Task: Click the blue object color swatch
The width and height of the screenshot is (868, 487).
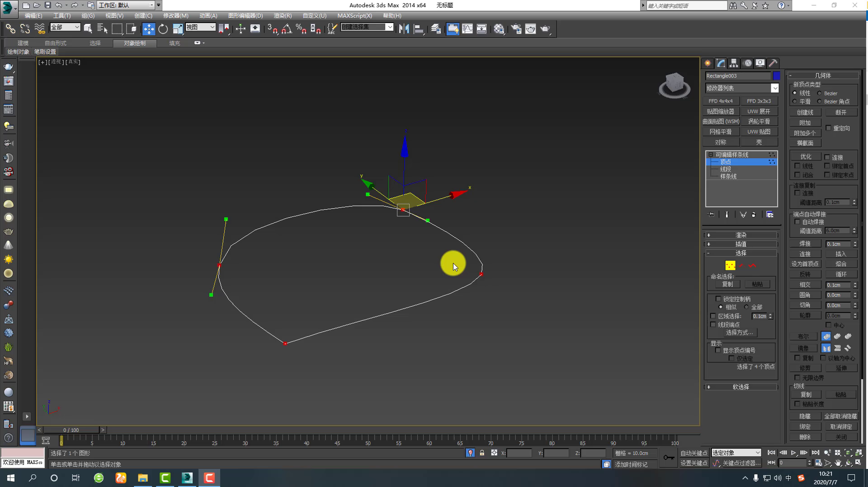Action: [x=776, y=76]
